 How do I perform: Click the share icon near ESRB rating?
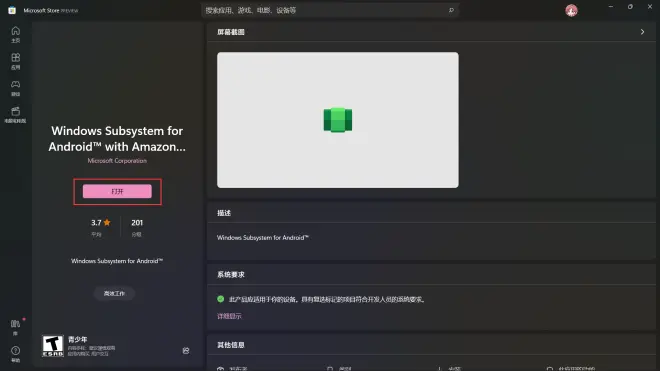[186, 350]
